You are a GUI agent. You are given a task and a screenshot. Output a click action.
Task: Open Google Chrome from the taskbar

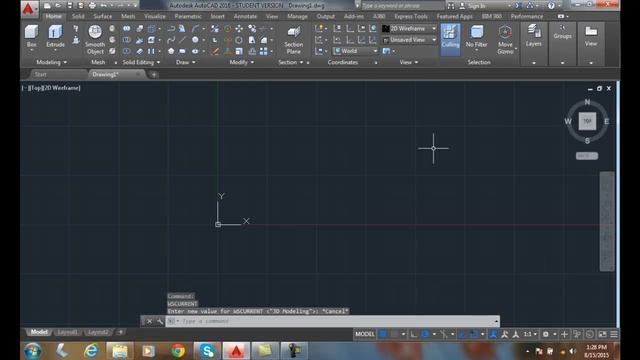tap(178, 351)
